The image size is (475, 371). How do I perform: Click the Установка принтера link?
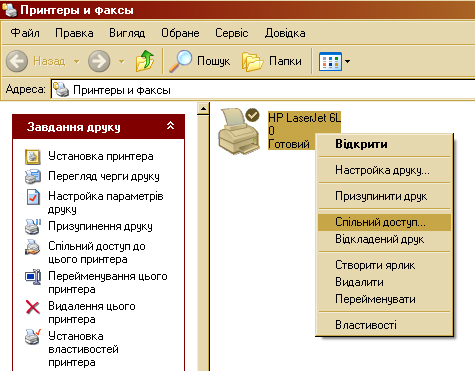(x=101, y=156)
